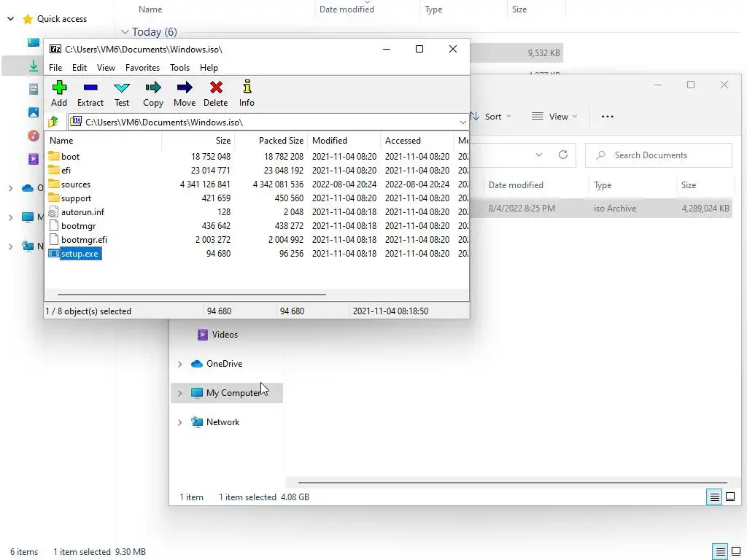Image resolution: width=747 pixels, height=560 pixels.
Task: Click the 7z icon in the title bar
Action: click(x=55, y=49)
